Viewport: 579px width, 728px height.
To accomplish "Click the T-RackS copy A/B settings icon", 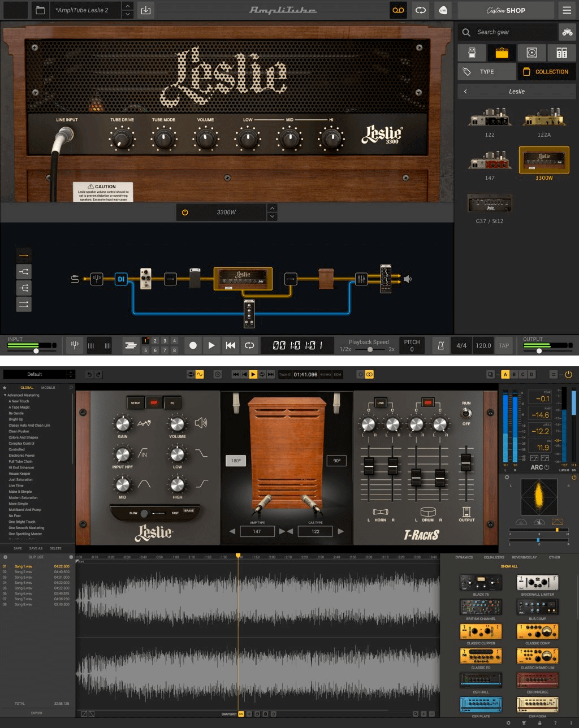I will (x=490, y=374).
